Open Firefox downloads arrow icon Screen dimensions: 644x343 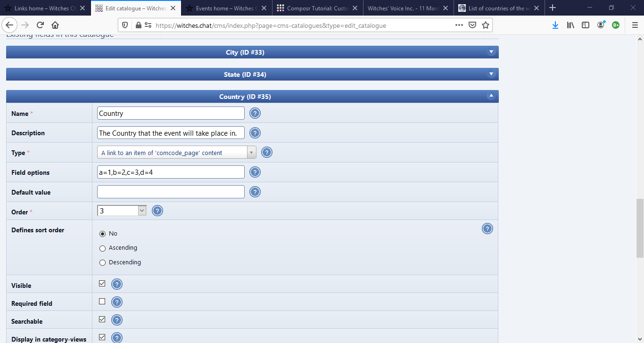[x=555, y=25]
